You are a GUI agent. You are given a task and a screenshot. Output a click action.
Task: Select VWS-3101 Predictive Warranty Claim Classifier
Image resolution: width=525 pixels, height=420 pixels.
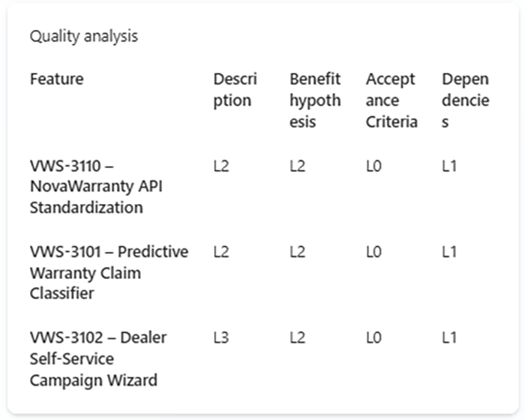[109, 272]
